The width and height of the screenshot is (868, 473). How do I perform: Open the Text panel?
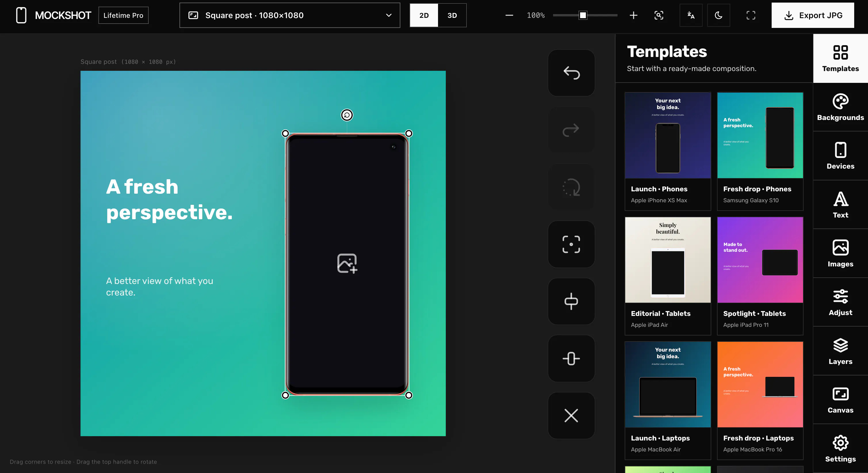pyautogui.click(x=840, y=205)
